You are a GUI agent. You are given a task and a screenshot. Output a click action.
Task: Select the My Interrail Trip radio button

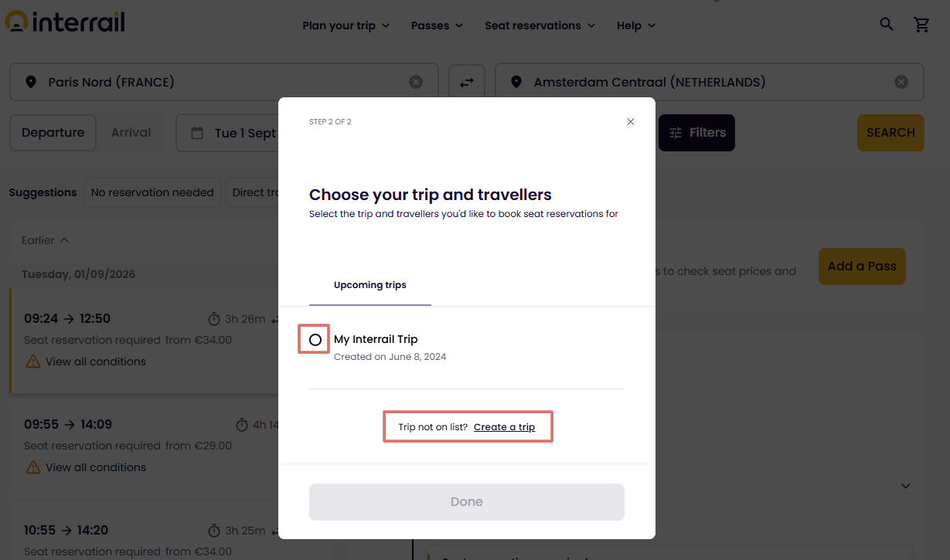pos(315,340)
